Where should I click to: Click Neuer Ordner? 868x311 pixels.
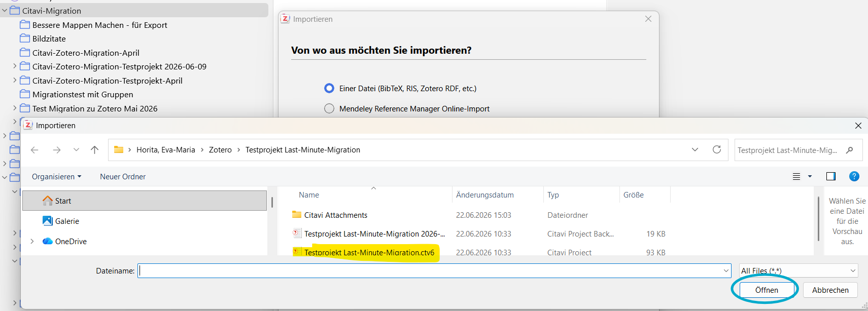(123, 177)
